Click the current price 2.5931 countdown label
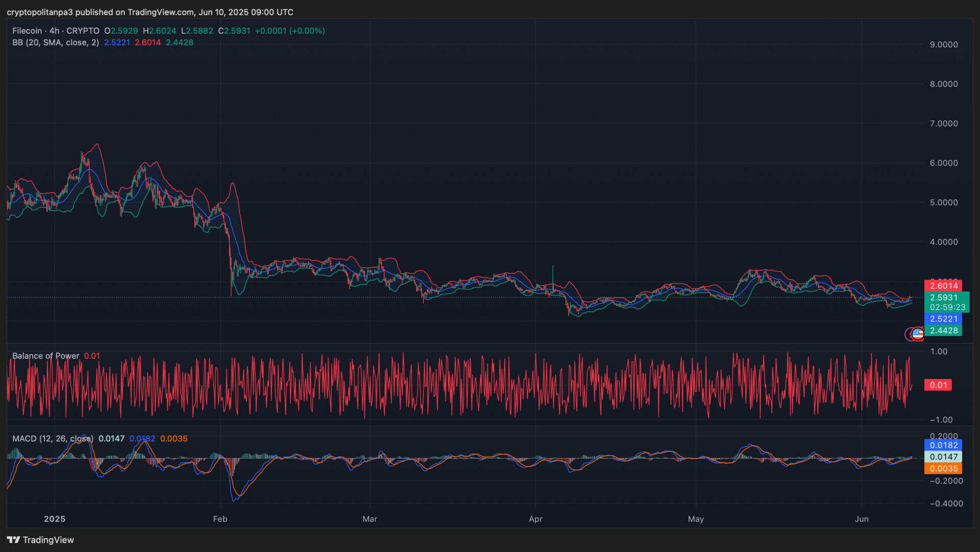Viewport: 980px width, 552px height. (946, 302)
